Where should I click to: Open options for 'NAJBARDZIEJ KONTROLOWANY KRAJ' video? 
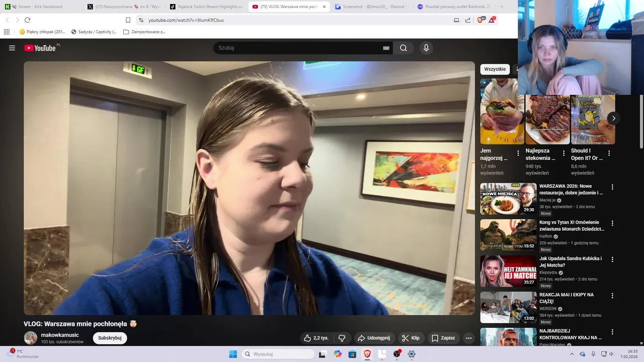[612, 332]
